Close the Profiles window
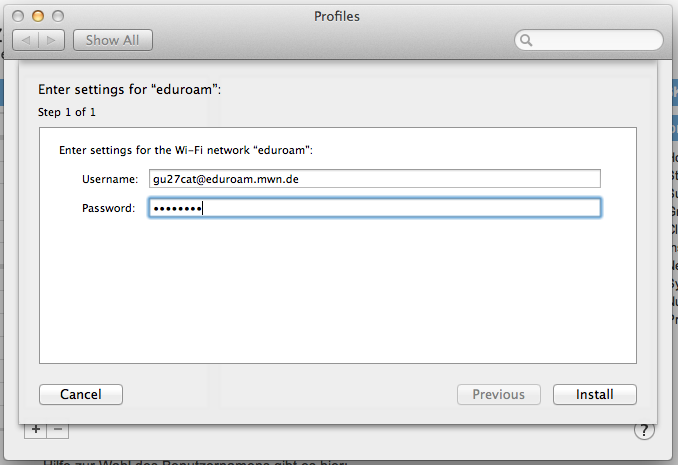678x465 pixels. pos(20,17)
